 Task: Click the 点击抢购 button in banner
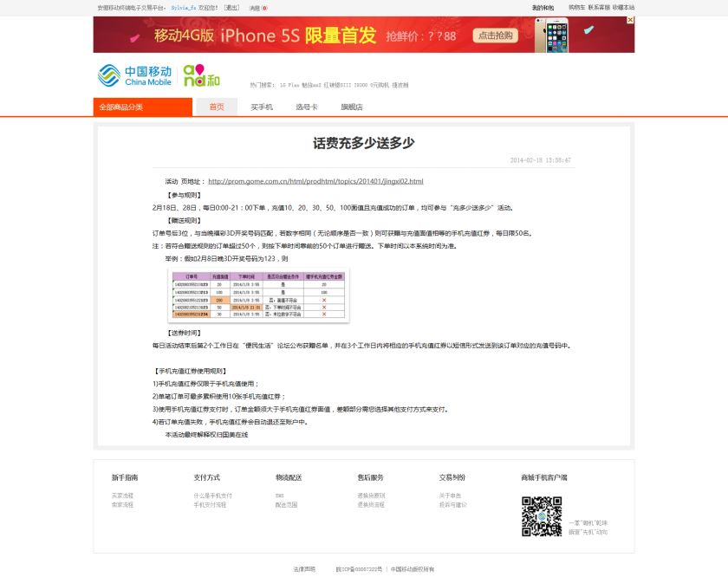click(495, 36)
